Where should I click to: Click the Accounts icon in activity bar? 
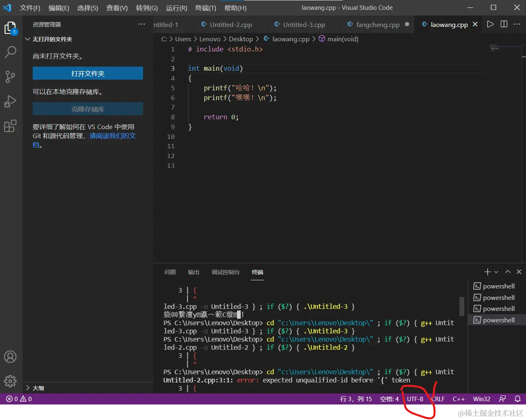(x=10, y=357)
